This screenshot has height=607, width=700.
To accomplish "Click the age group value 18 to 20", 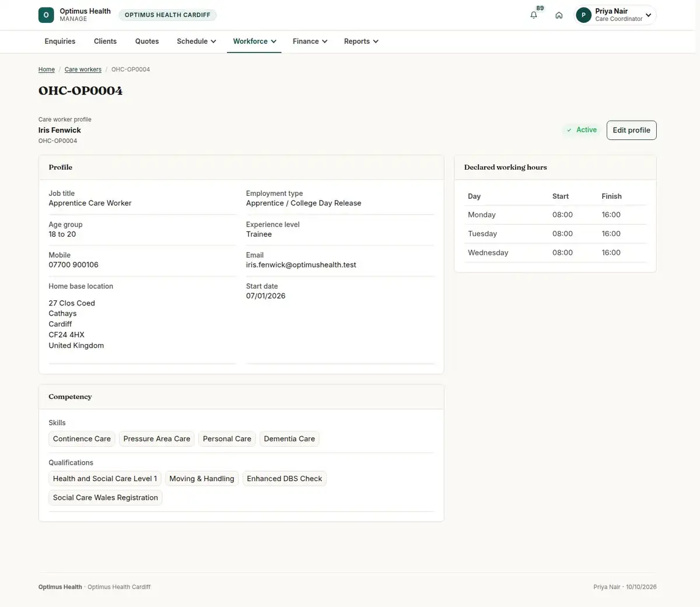I will pyautogui.click(x=62, y=234).
